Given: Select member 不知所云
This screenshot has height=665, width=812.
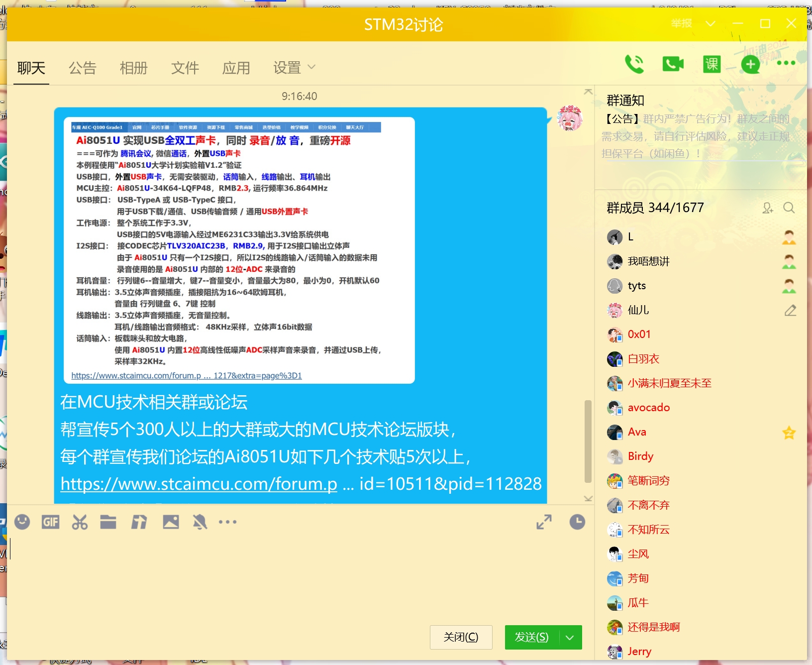Looking at the screenshot, I should [x=649, y=530].
